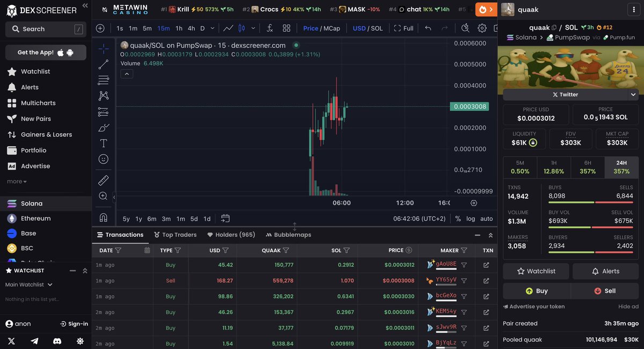Screen dimensions: 644x349
Task: Open the emoji icons tool
Action: [104, 159]
